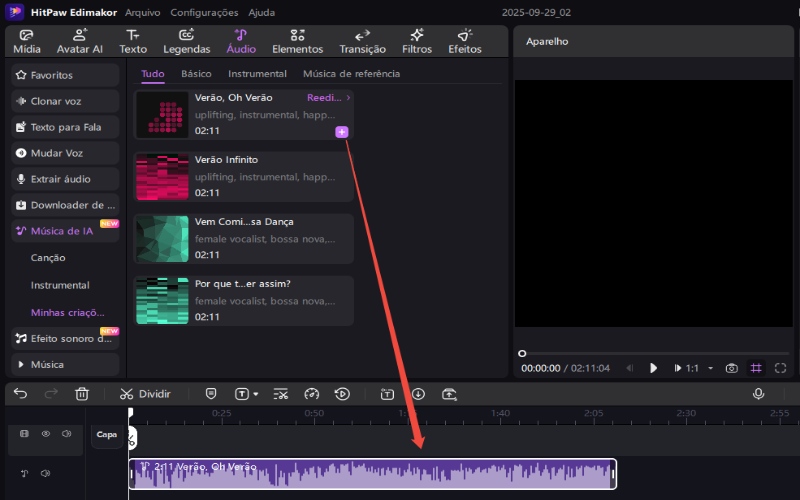The height and width of the screenshot is (500, 800).
Task: Click the audio track music note icon
Action: tap(24, 473)
